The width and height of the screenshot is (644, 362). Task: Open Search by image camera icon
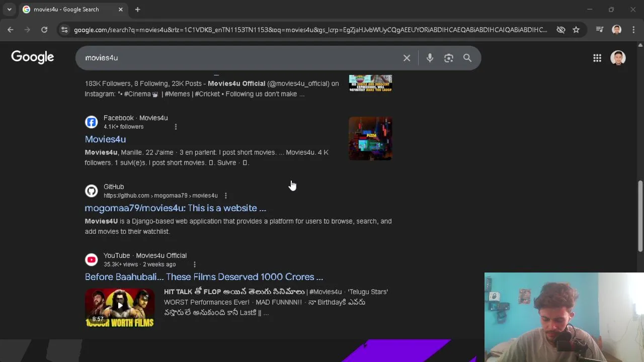[x=449, y=58]
